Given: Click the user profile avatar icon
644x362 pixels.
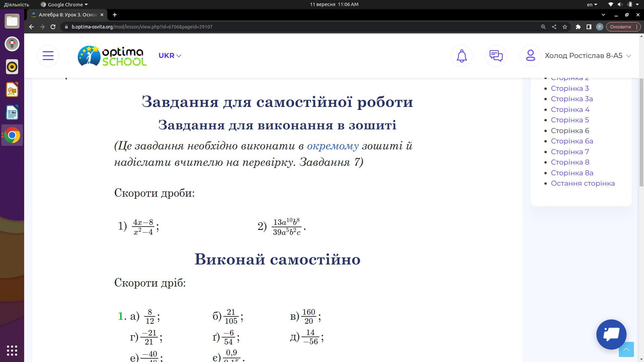Looking at the screenshot, I should [x=530, y=56].
